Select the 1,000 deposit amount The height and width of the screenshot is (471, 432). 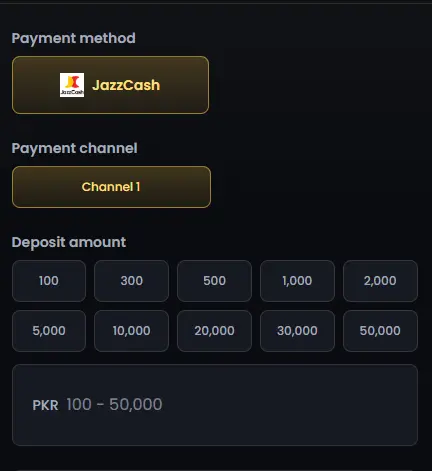(x=297, y=281)
